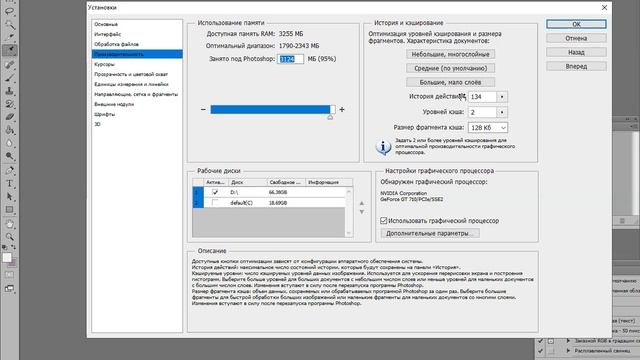Toggle 'Использовать графический процессор' checkbox
640x360 pixels.
(x=383, y=221)
